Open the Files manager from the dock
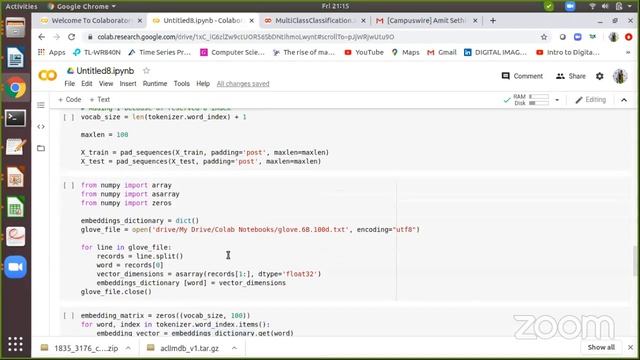This screenshot has width=640, height=360. pyautogui.click(x=16, y=28)
